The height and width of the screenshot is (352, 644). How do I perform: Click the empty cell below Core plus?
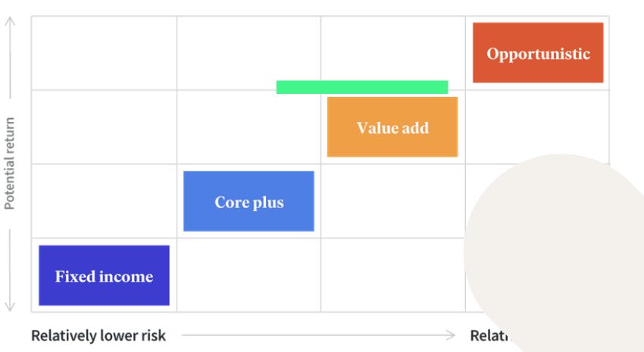click(249, 275)
